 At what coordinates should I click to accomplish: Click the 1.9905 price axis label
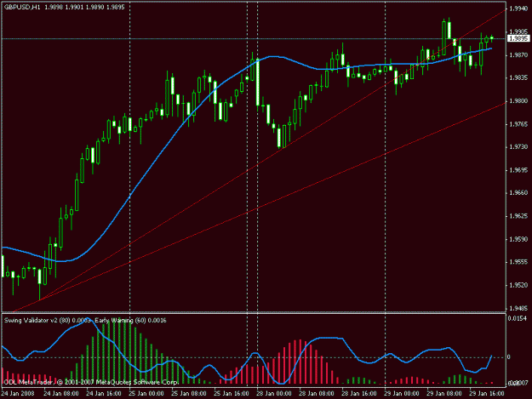tap(518, 31)
